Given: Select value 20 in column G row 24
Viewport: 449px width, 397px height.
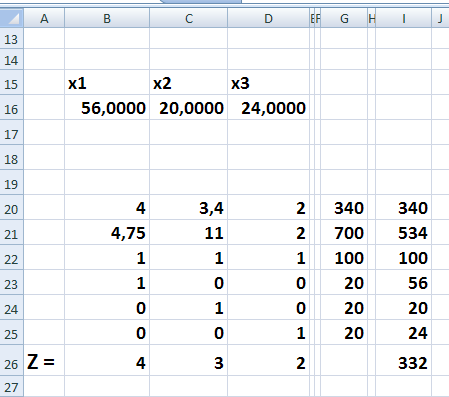Looking at the screenshot, I should click(x=344, y=308).
